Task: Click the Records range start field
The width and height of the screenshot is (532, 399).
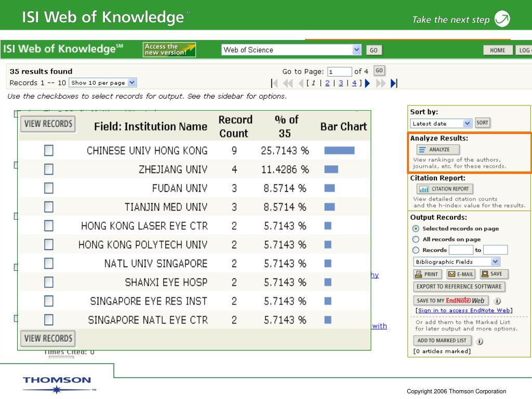Action: (461, 250)
